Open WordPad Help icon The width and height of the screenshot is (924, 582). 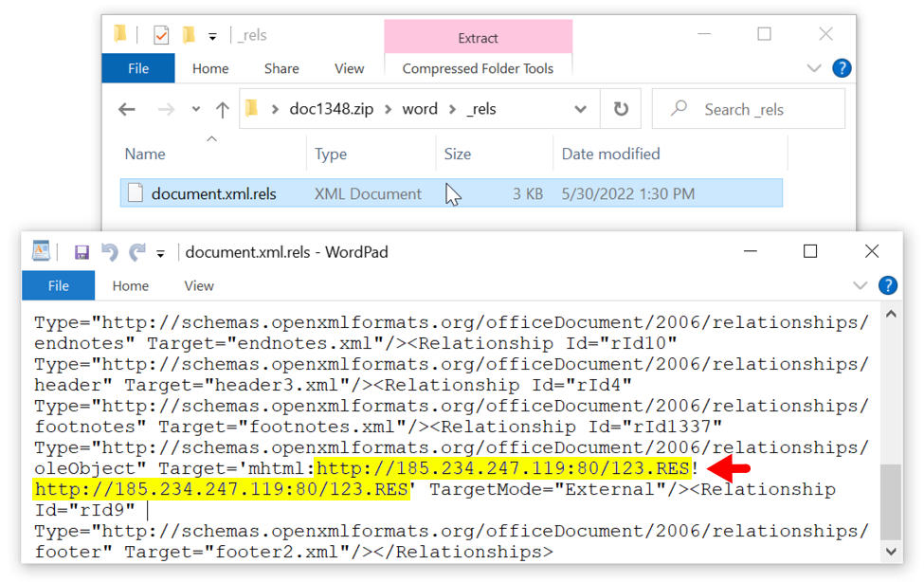point(887,285)
